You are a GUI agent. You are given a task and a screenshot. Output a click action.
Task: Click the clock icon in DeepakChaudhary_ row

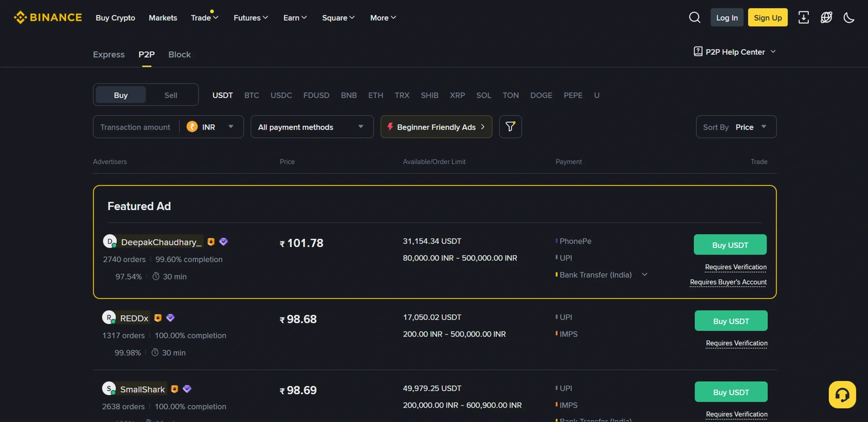pyautogui.click(x=156, y=276)
